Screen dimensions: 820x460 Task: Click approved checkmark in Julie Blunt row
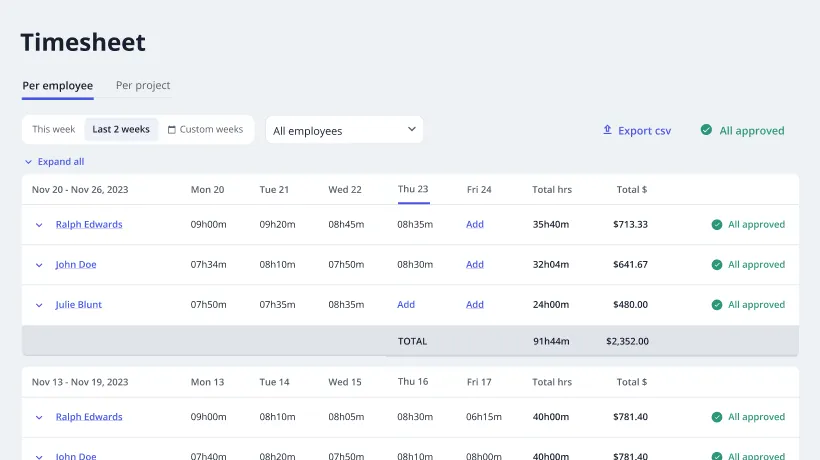click(x=717, y=305)
